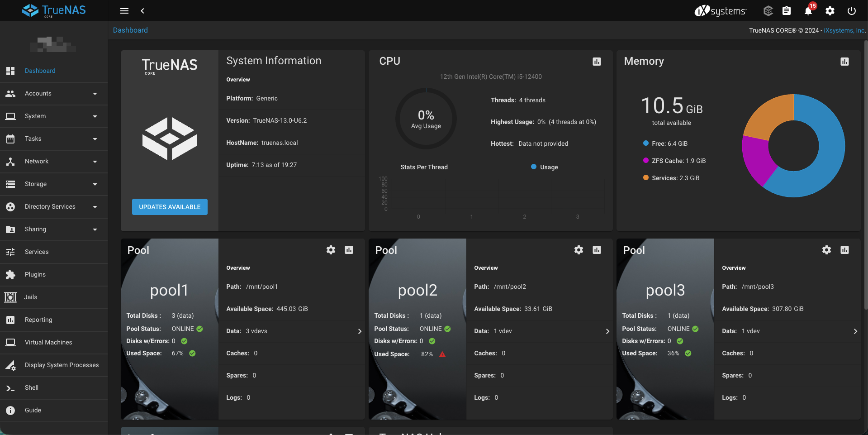Open Services in the sidebar
The height and width of the screenshot is (435, 868).
(54, 252)
